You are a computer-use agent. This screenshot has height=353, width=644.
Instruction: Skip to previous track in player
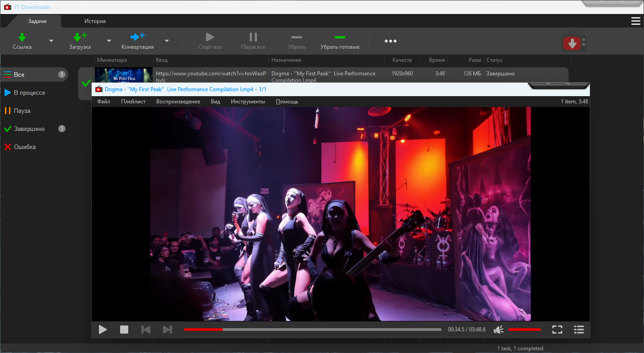coord(146,330)
